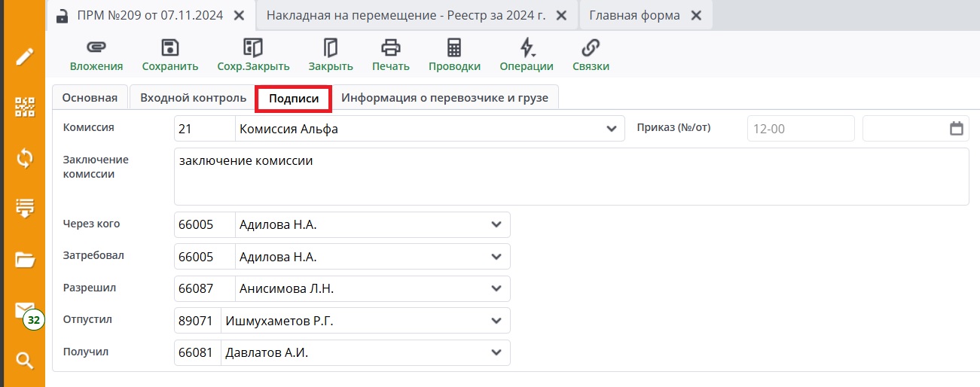Open Проводки calculator icon
Screen dimensions: 980x387
pos(454,48)
